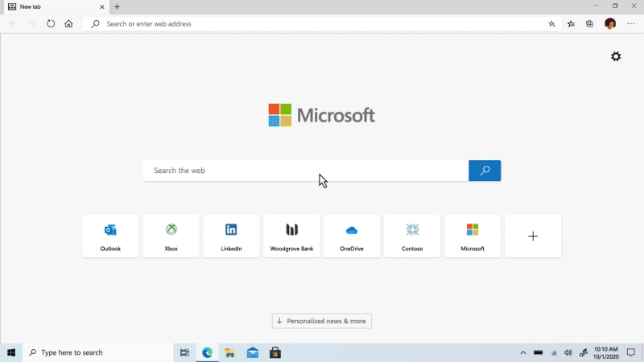644x362 pixels.
Task: Refresh the current page
Action: (x=51, y=24)
